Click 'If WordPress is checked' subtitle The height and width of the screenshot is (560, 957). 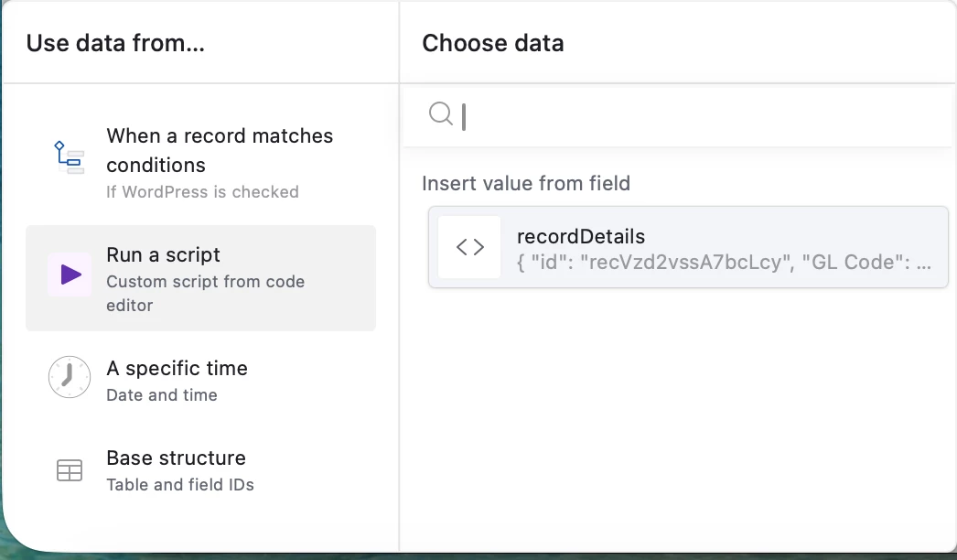(202, 192)
